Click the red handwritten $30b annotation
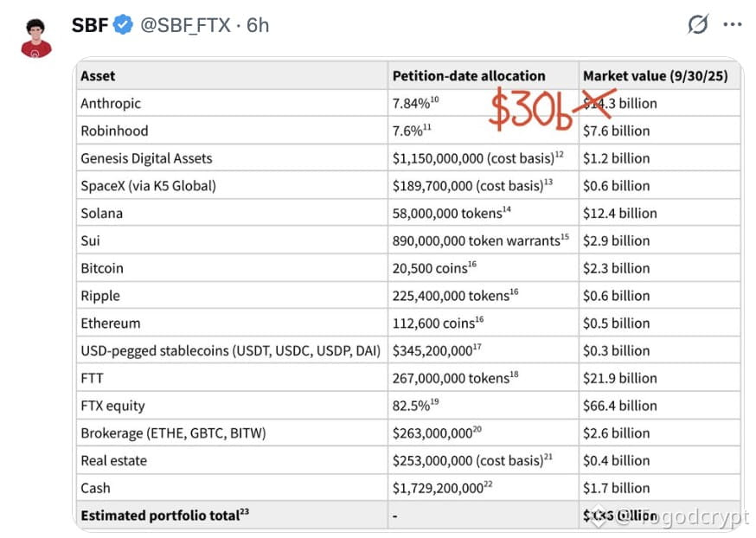The image size is (756, 538). click(x=530, y=110)
